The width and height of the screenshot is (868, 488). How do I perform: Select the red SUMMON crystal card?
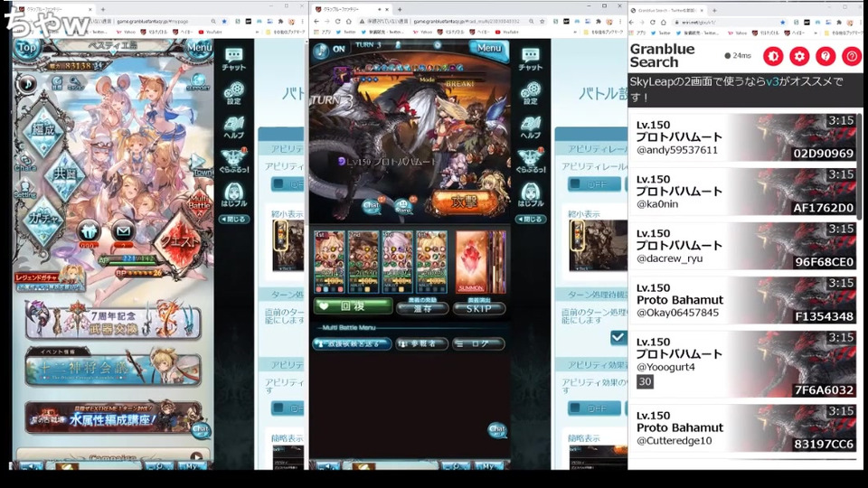(x=472, y=261)
